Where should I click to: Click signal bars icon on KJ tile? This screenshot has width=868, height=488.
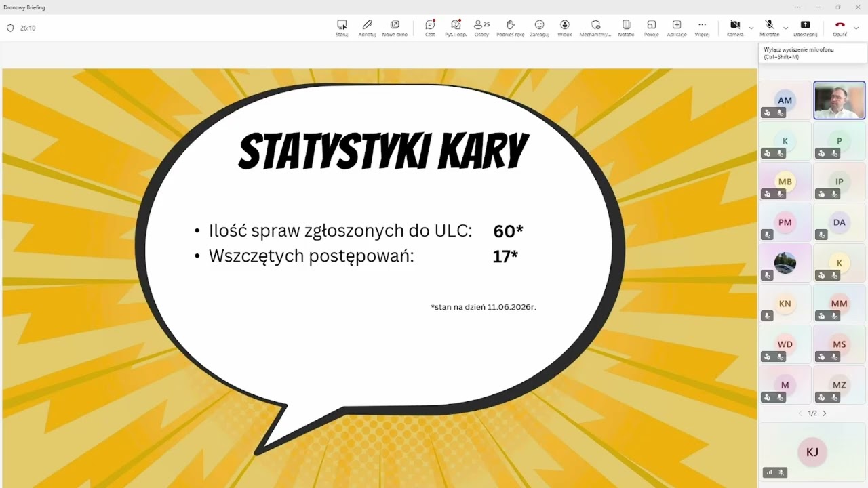[x=769, y=472]
